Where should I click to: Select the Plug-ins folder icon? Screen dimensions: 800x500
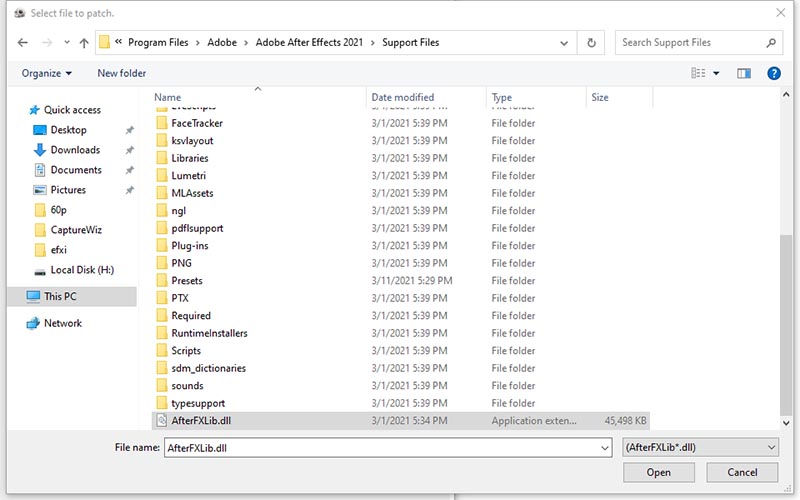(161, 245)
